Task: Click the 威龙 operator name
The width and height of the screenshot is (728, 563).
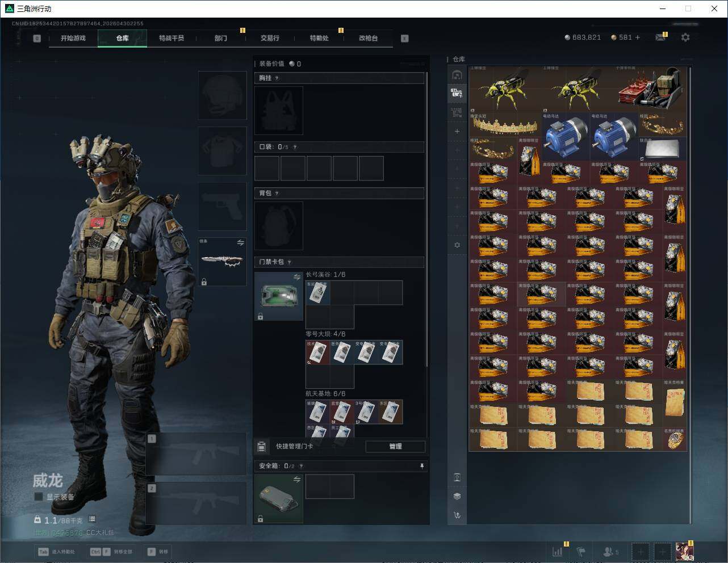Action: [47, 481]
